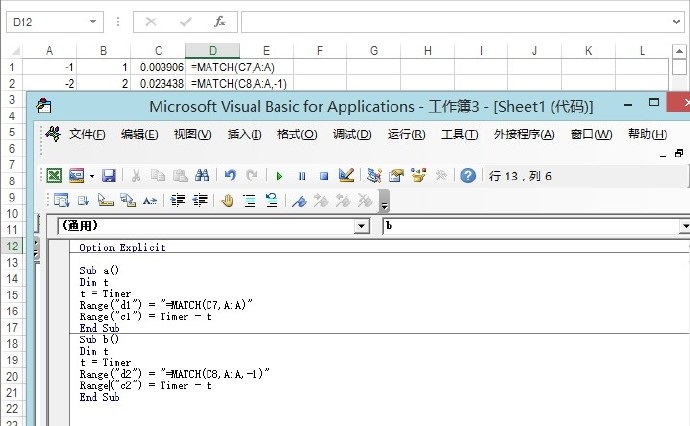
Task: Click the formula bar cancel X button
Action: [151, 22]
